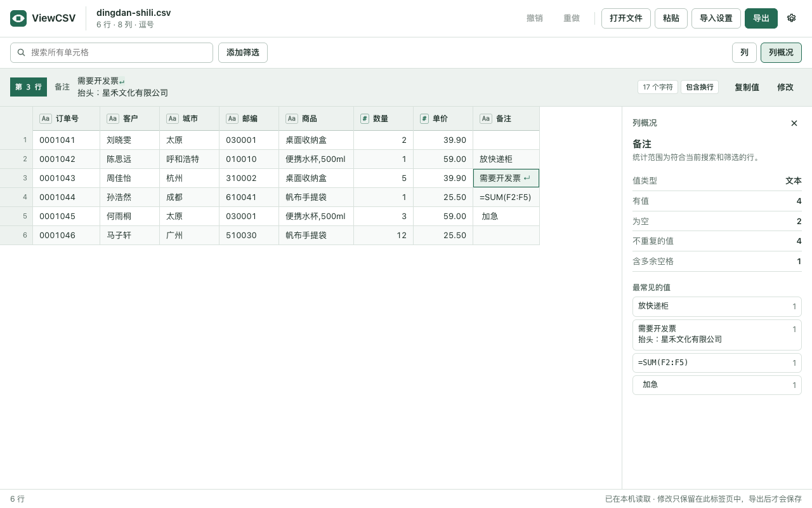Select row number 4 header
812x508 pixels.
click(16, 197)
